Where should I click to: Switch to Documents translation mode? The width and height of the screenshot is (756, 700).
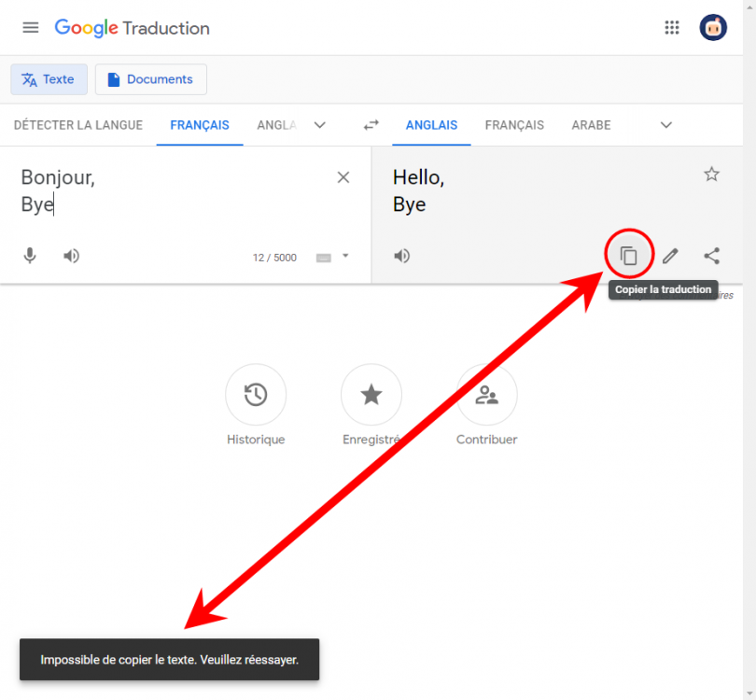[x=151, y=79]
